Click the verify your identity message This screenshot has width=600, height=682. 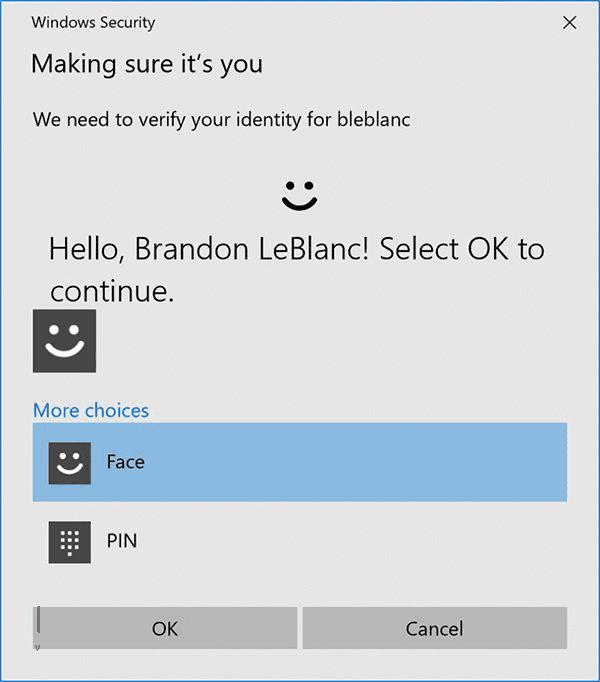(x=221, y=120)
